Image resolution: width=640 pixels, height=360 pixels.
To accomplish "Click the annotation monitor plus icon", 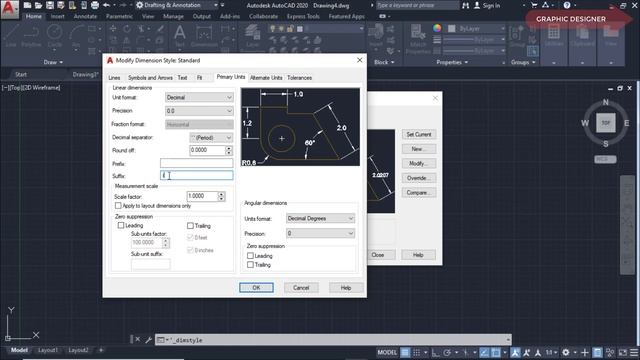I will [585, 352].
